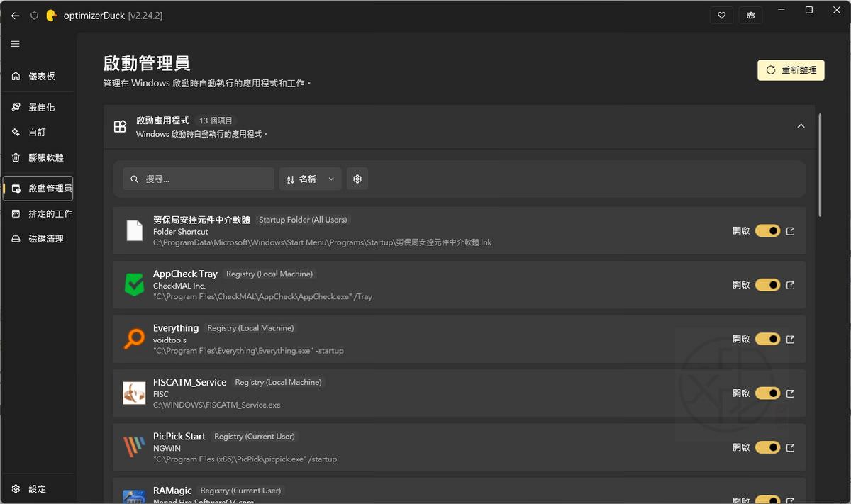Click the heart icon button
Screen dimensions: 851x504
(x=721, y=16)
